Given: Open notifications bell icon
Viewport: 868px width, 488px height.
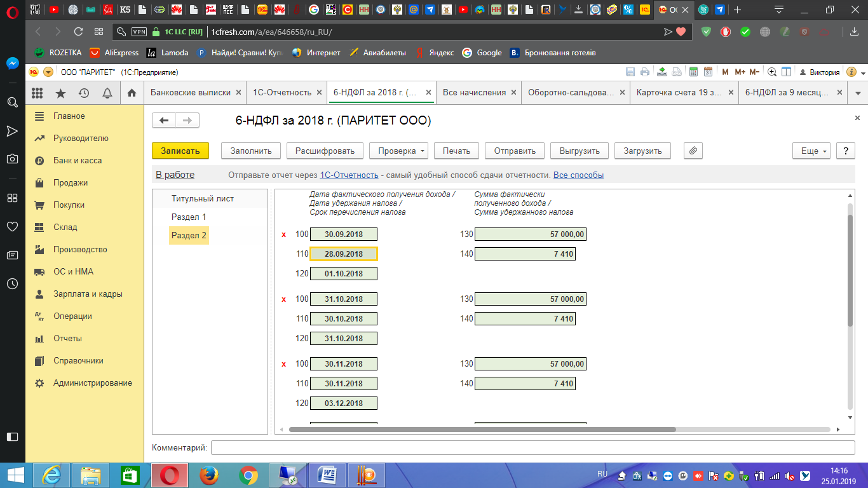Looking at the screenshot, I should (x=107, y=93).
